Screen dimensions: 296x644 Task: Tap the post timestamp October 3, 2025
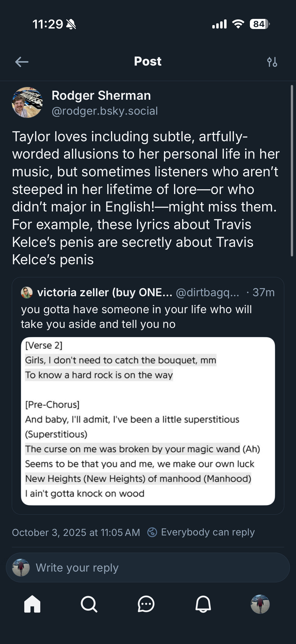point(76,532)
